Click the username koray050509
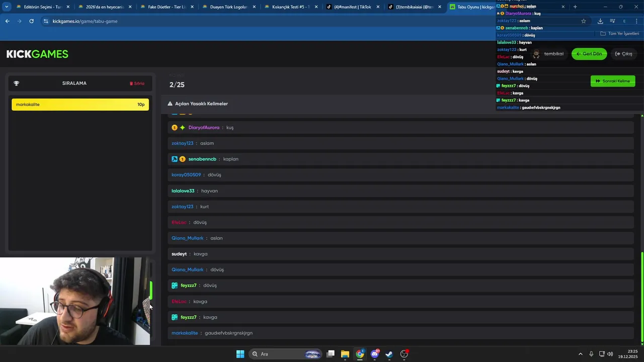 [x=186, y=175]
